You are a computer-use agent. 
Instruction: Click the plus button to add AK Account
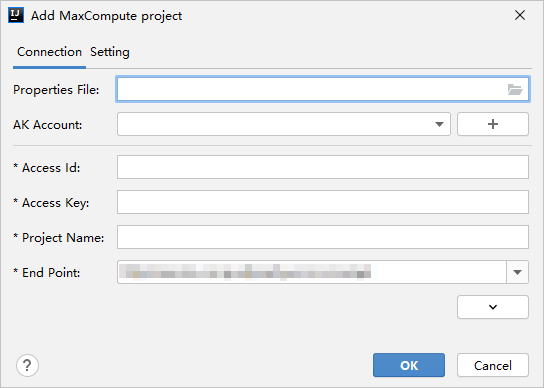(493, 124)
